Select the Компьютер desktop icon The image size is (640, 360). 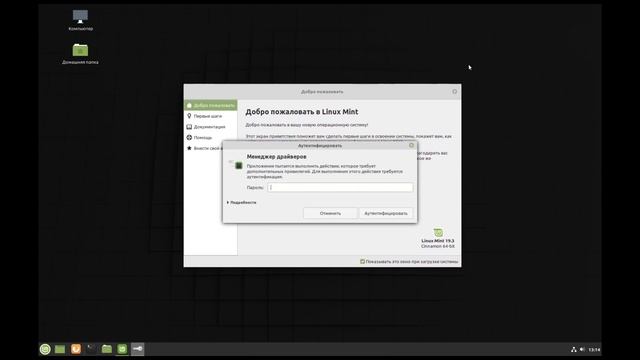click(x=80, y=20)
